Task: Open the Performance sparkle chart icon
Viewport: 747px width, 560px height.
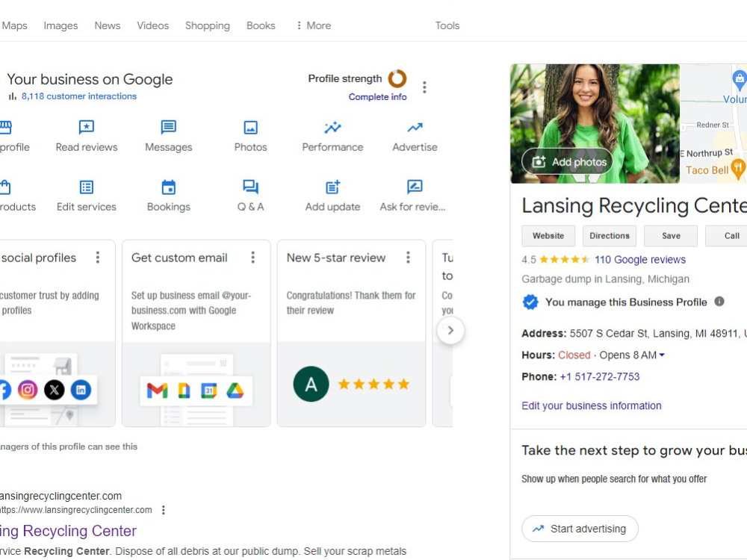Action: coord(332,127)
